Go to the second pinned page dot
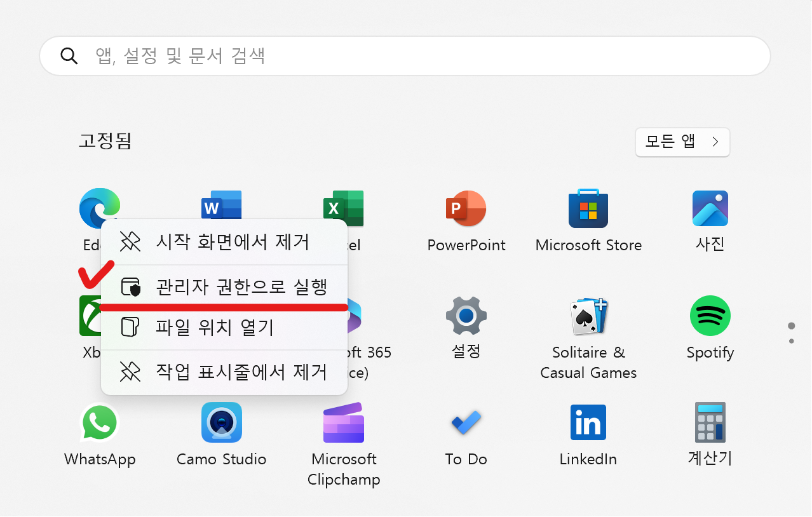 791,341
